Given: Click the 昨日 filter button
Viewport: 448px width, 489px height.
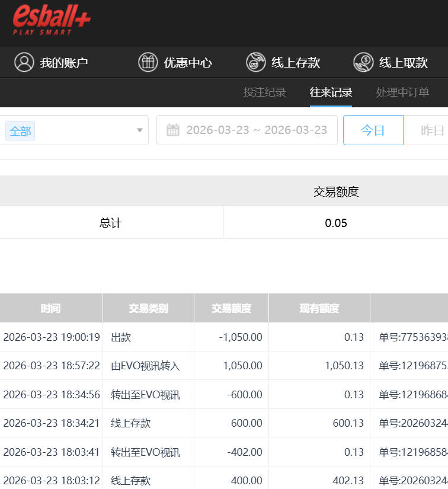Looking at the screenshot, I should (432, 130).
